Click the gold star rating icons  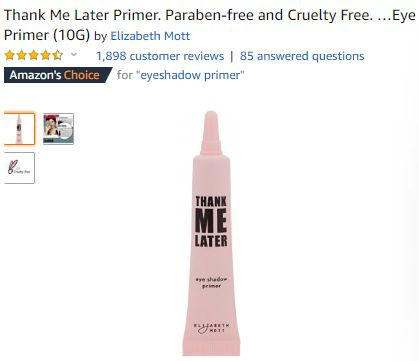(x=34, y=55)
